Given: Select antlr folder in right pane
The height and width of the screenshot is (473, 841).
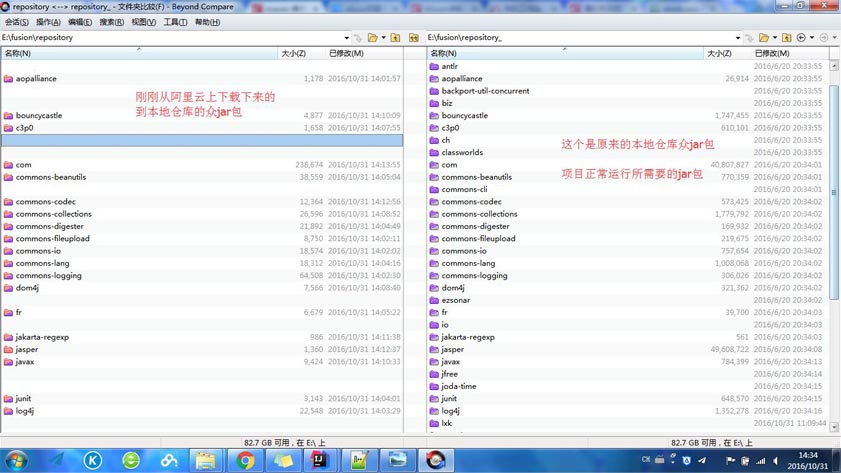Looking at the screenshot, I should [449, 66].
